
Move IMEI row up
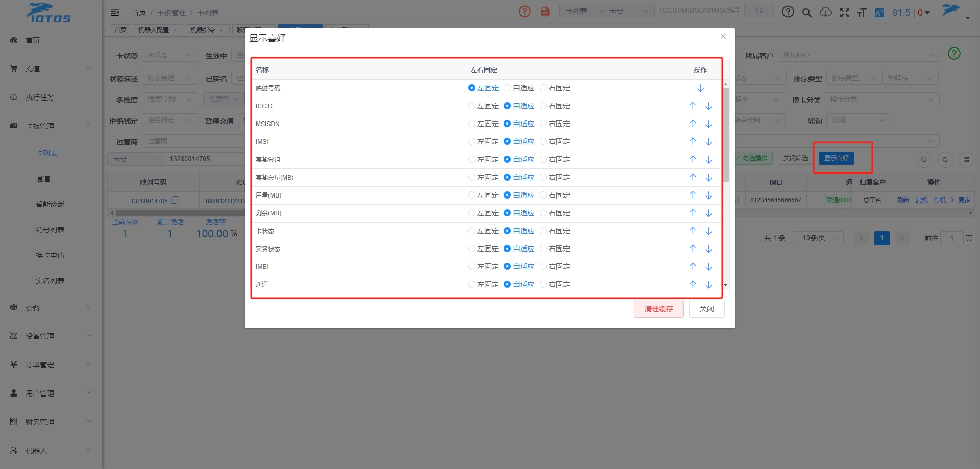click(693, 266)
